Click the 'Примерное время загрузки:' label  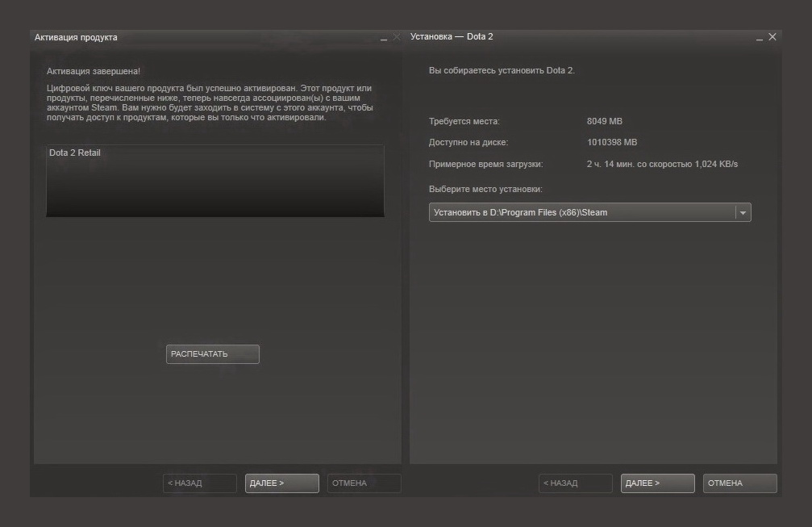tap(485, 165)
